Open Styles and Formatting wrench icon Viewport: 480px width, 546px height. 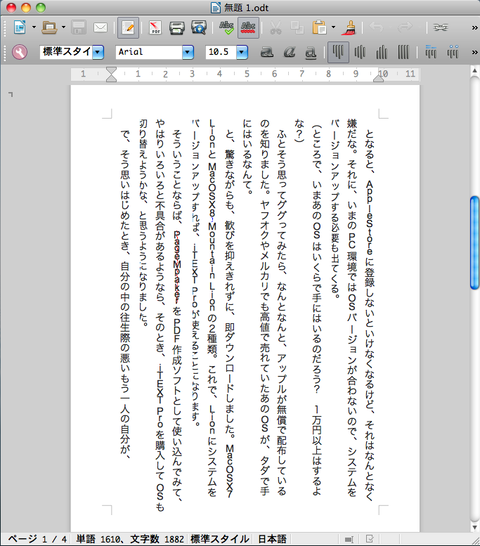20,52
